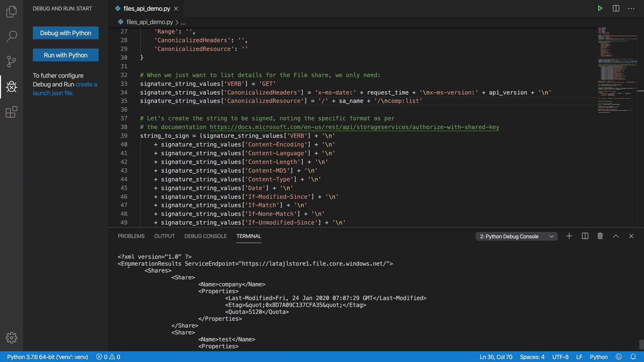Click the Debug with Python button
This screenshot has height=362, width=644.
(65, 33)
